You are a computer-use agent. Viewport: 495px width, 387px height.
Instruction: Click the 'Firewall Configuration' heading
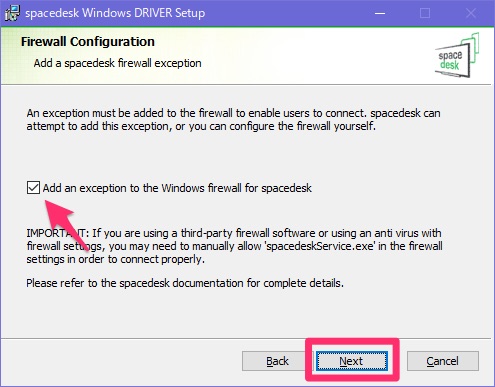(x=88, y=42)
